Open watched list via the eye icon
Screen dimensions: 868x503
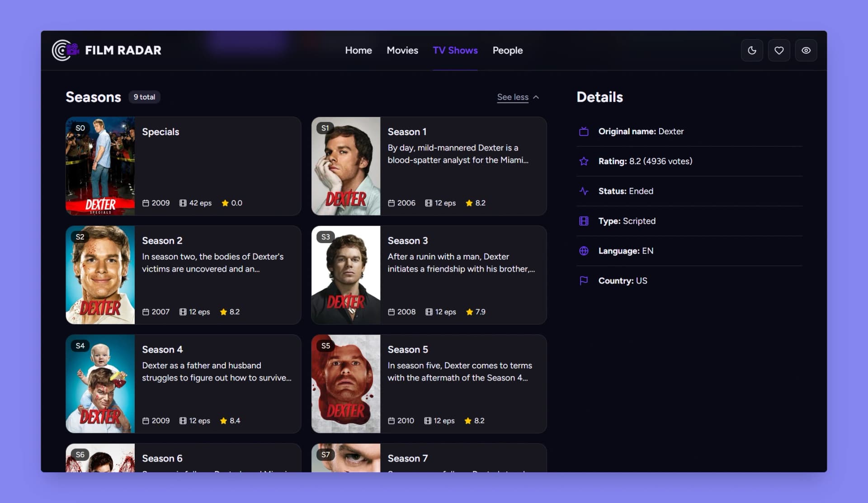[x=806, y=50]
